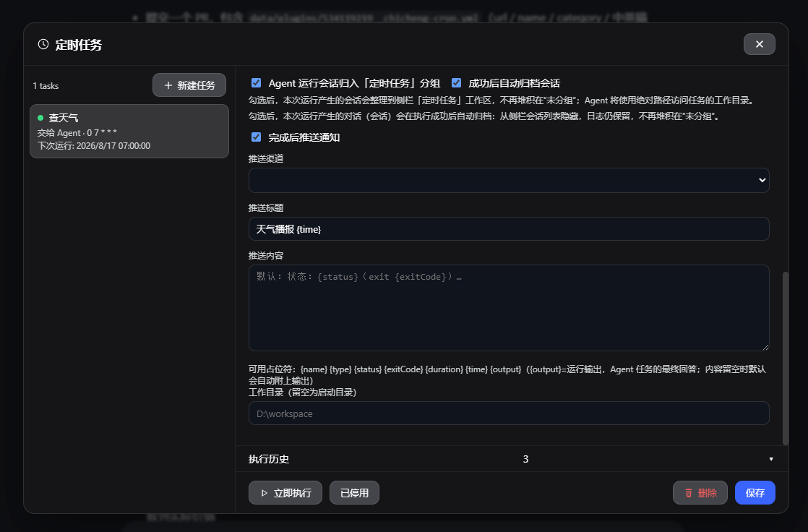808x532 pixels.
Task: Uncheck 完成后推送通知 checkbox
Action: (x=256, y=137)
